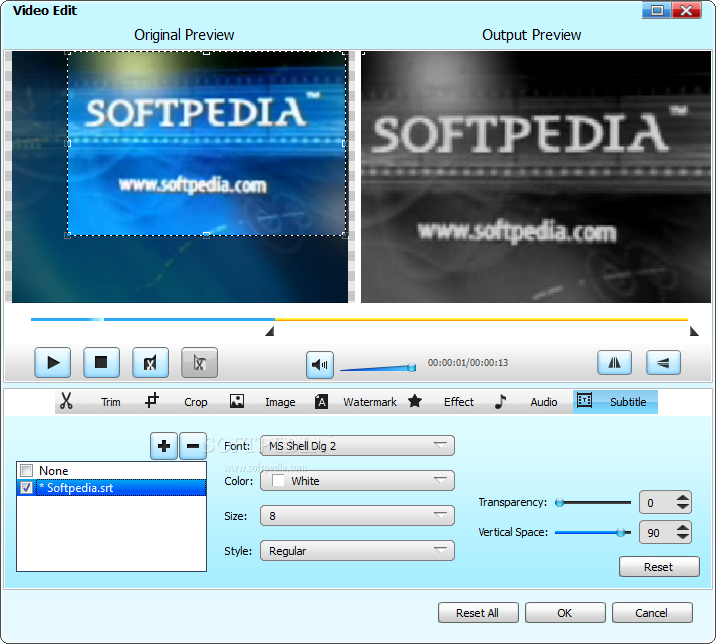Click the Image picture icon
The image size is (716, 644).
[237, 401]
